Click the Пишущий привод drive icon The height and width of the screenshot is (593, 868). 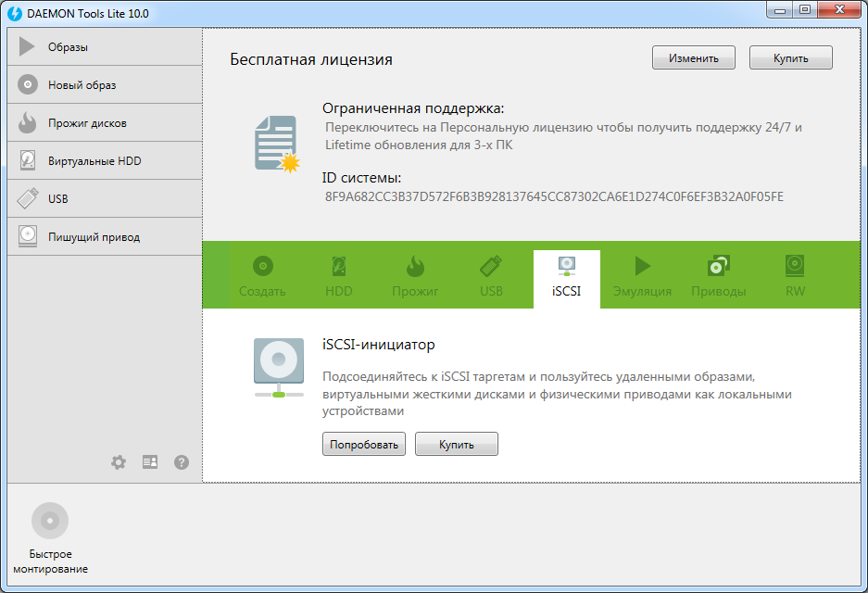(x=28, y=236)
